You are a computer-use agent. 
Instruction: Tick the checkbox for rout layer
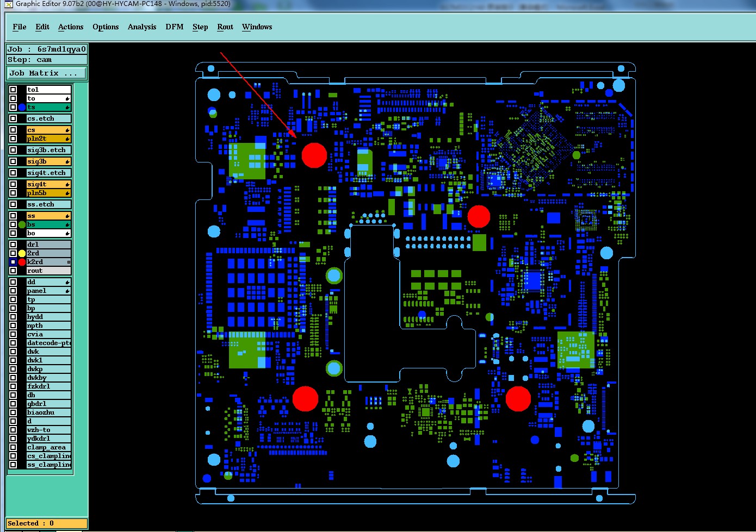[x=13, y=271]
